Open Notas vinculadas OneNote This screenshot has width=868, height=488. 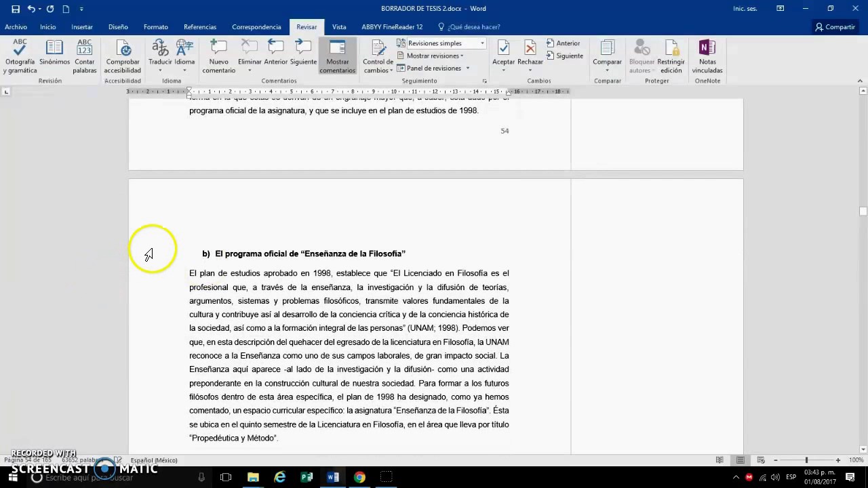point(707,56)
